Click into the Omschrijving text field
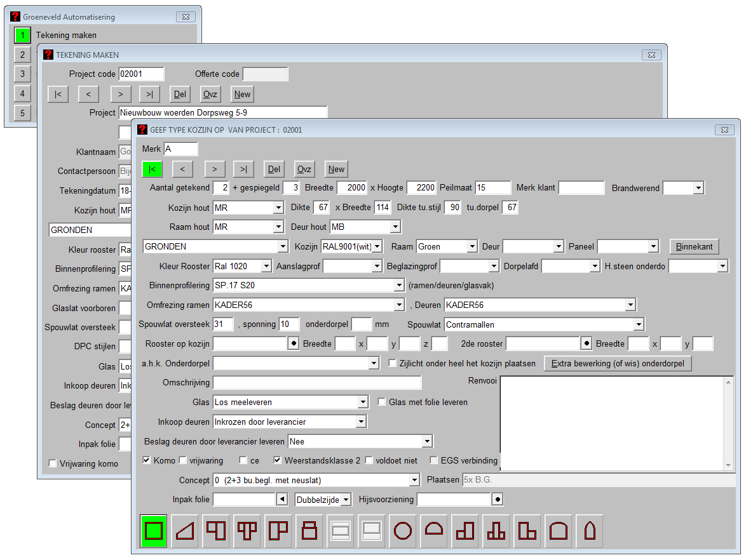Screen dimensions: 746x560 click(x=317, y=383)
